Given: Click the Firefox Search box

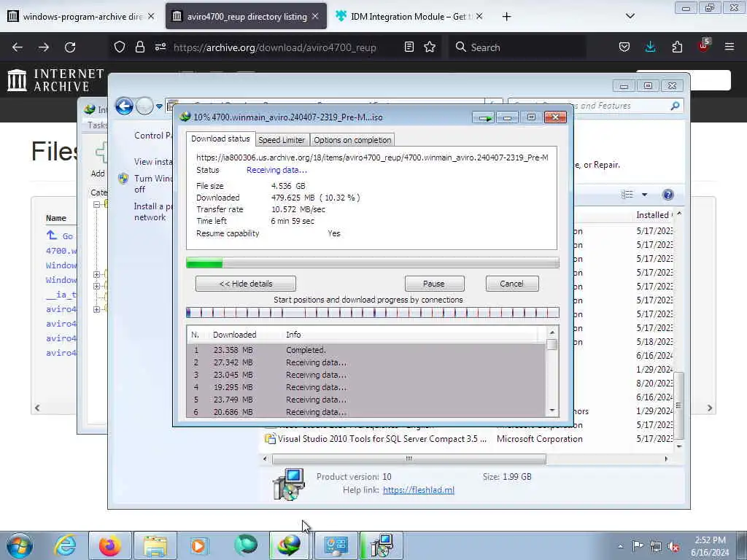Looking at the screenshot, I should click(x=518, y=47).
